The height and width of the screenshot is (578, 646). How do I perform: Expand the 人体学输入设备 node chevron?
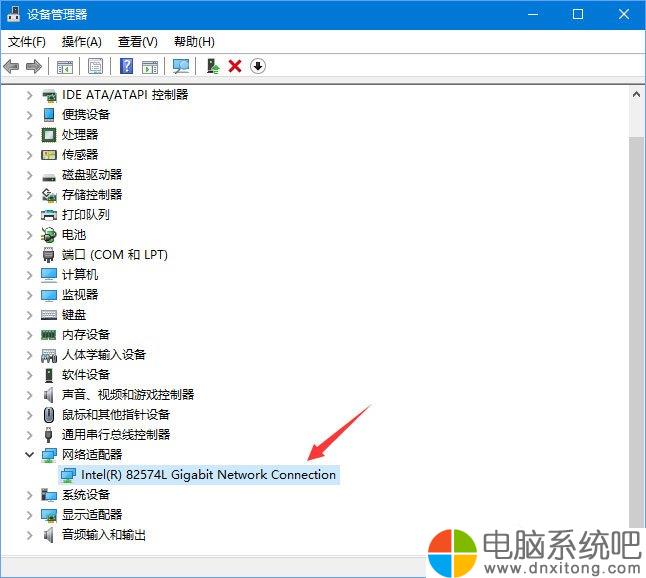pos(29,355)
